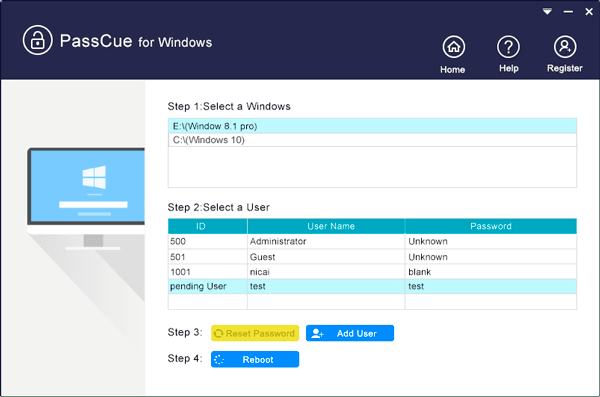Viewport: 600px width, 397px height.
Task: Select C:\(Windows 10) entry
Action: point(372,140)
